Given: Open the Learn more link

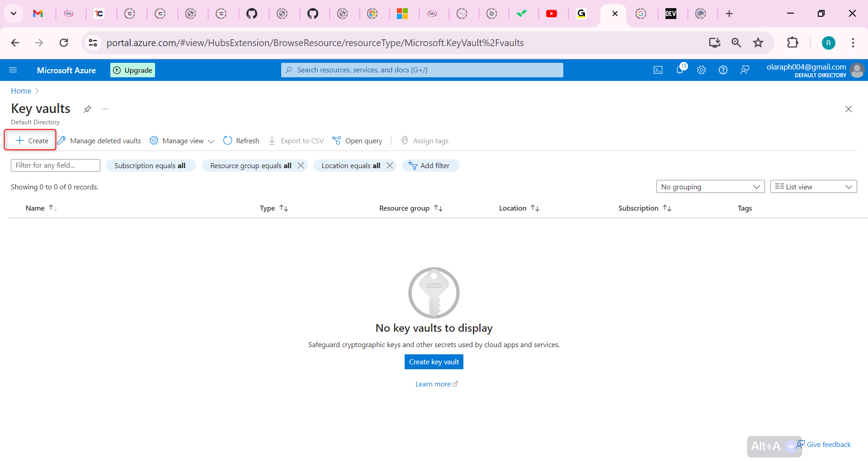Looking at the screenshot, I should (436, 384).
